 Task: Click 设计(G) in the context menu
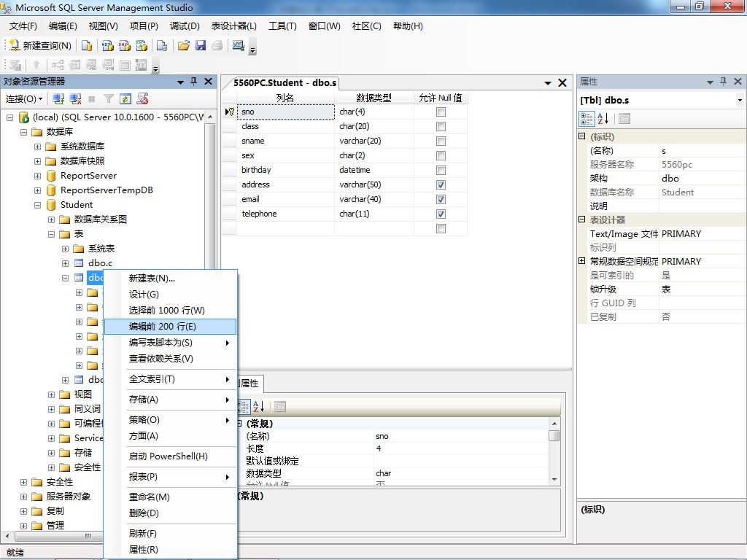(x=170, y=295)
